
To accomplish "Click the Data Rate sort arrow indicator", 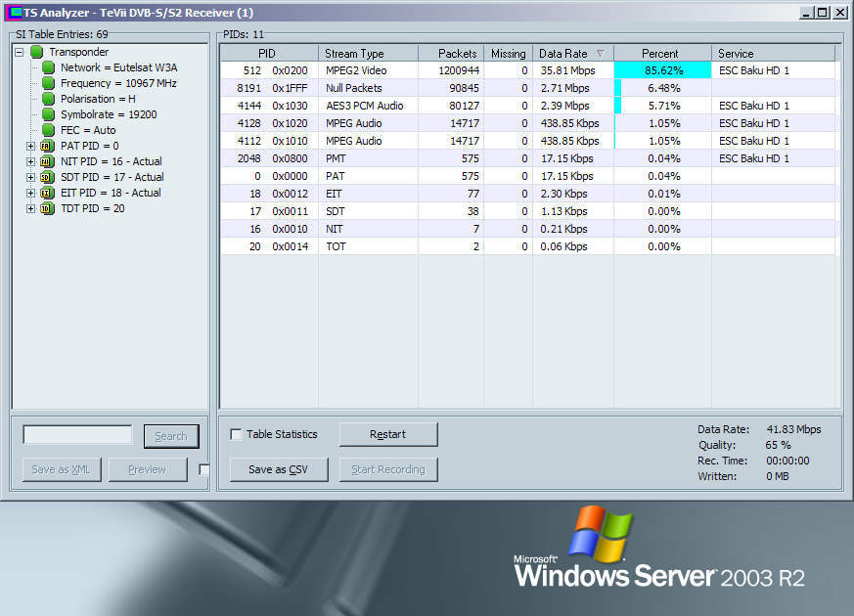I will point(601,54).
